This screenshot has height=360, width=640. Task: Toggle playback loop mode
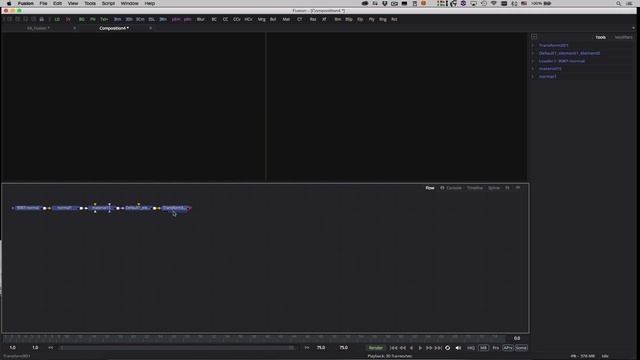(447, 348)
